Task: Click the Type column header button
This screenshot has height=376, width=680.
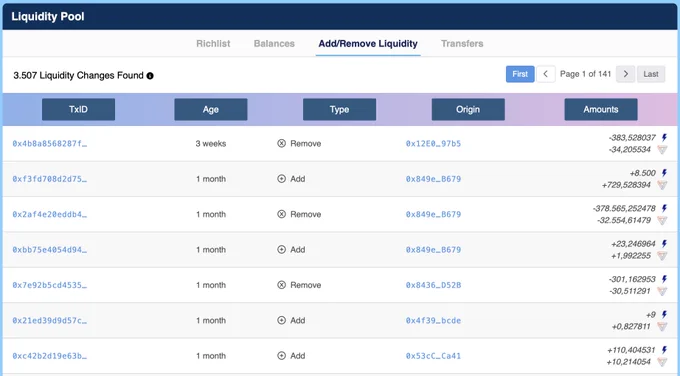Action: tap(340, 109)
